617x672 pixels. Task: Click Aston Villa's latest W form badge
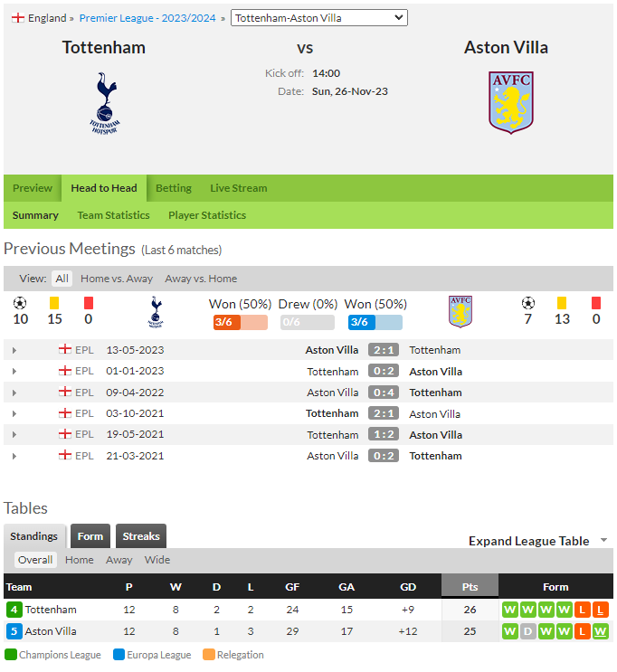coord(601,631)
